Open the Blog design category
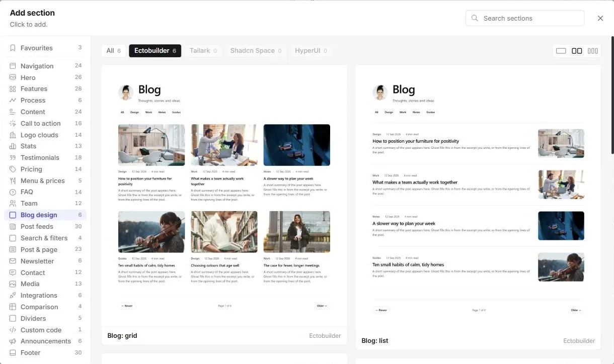This screenshot has height=364, width=614. [45, 215]
